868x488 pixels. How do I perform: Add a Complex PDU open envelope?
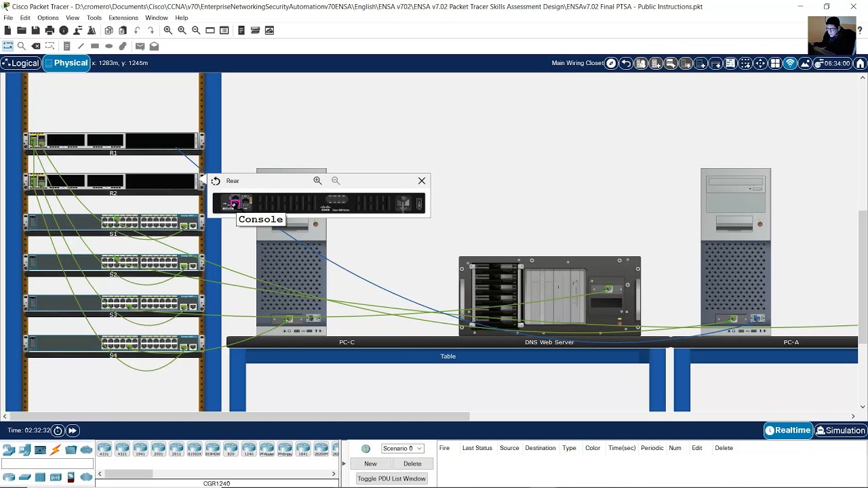pyautogui.click(x=154, y=46)
